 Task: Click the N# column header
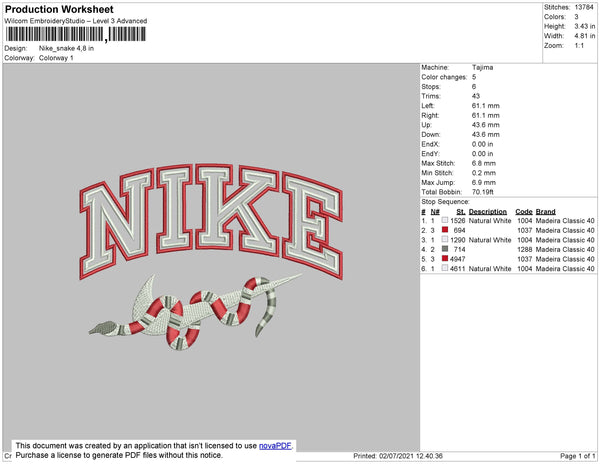pos(435,212)
